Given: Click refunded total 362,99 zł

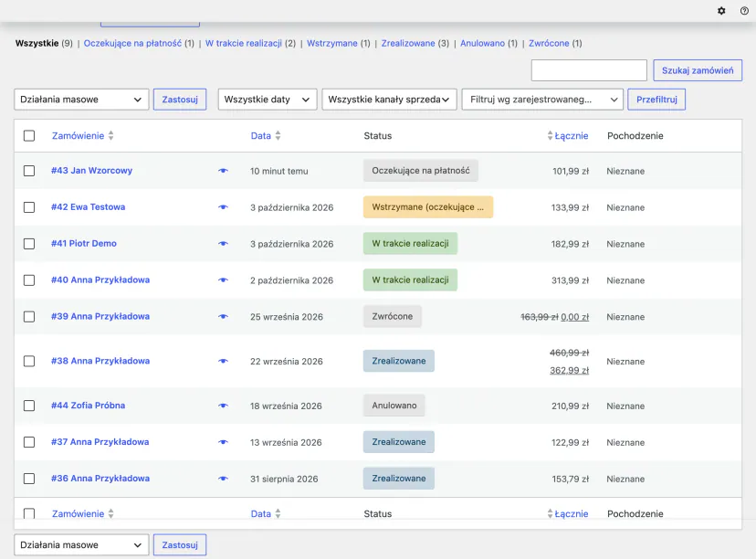Looking at the screenshot, I should pyautogui.click(x=570, y=371).
